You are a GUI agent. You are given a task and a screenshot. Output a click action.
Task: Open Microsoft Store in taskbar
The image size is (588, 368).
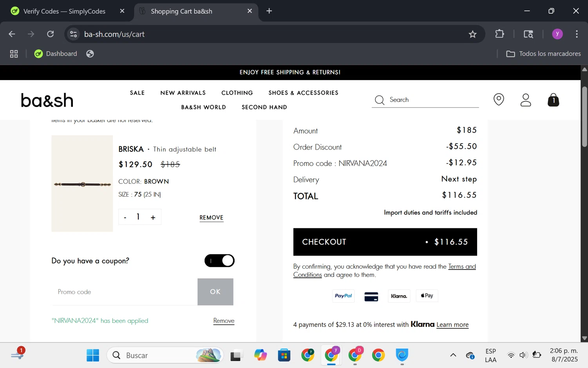pyautogui.click(x=284, y=355)
